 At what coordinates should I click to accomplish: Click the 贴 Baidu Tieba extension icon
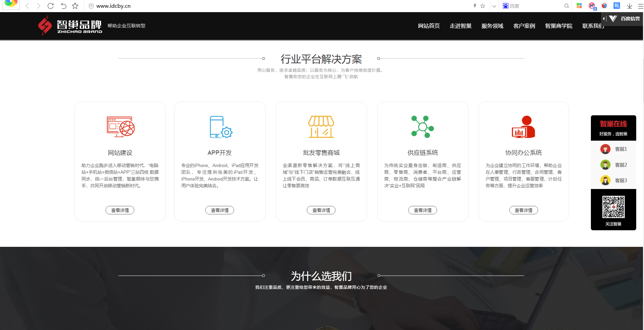616,6
